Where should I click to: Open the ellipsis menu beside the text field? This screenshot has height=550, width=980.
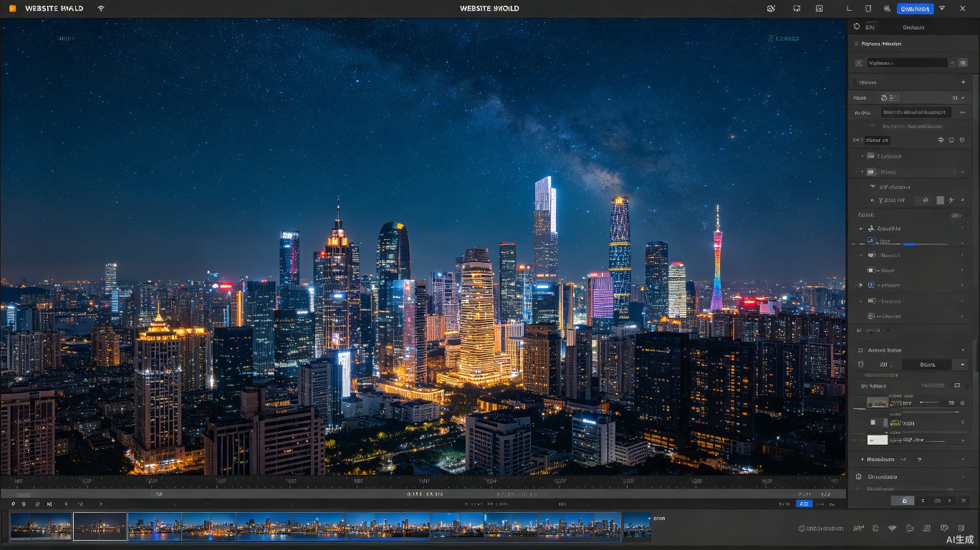pyautogui.click(x=962, y=112)
